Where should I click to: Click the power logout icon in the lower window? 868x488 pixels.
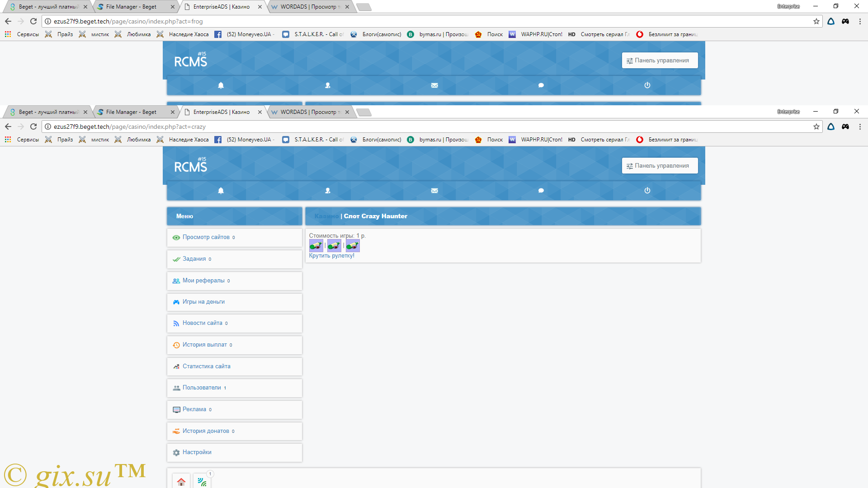[647, 191]
